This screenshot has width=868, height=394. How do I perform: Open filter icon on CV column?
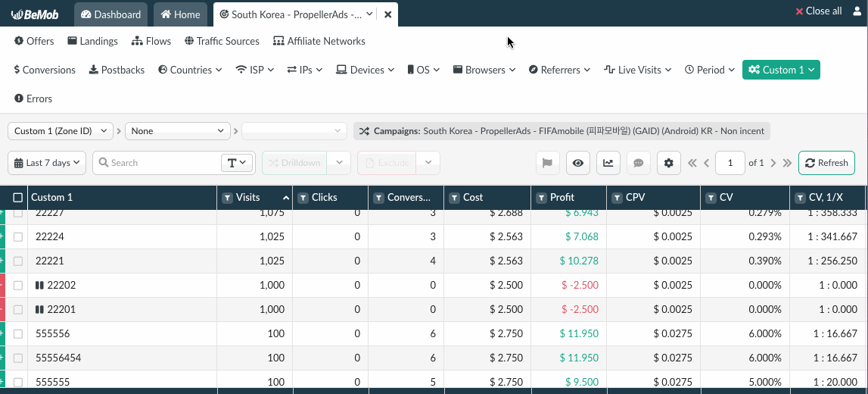[711, 198]
